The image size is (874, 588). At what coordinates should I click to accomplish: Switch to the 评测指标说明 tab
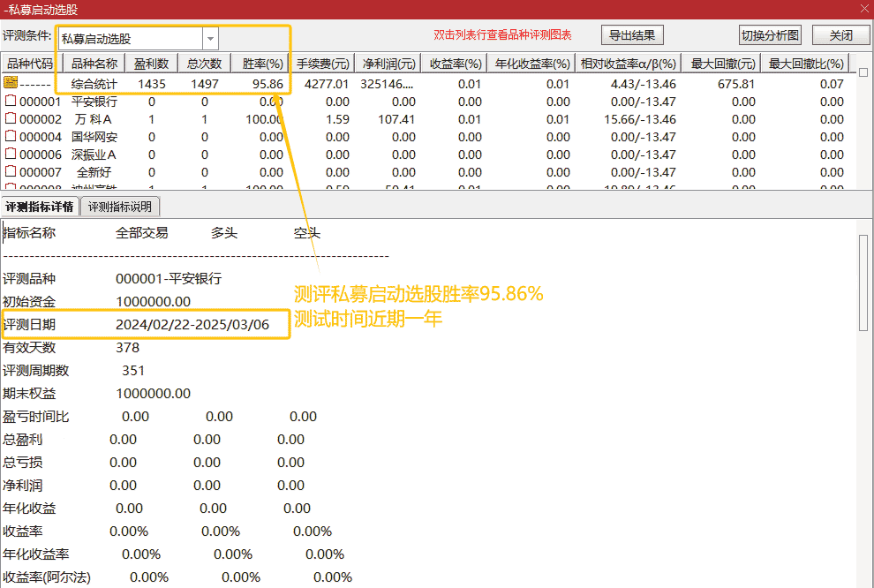(119, 206)
